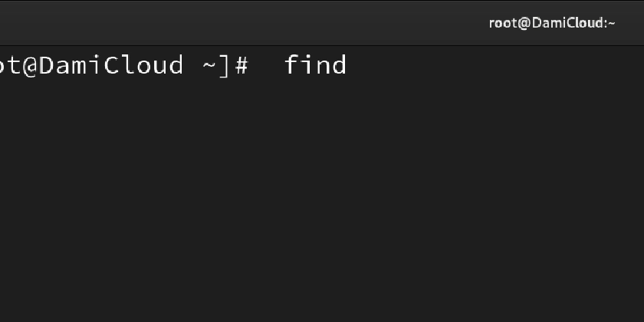
Task: Click the word Cloud in the prompt
Action: [143, 65]
